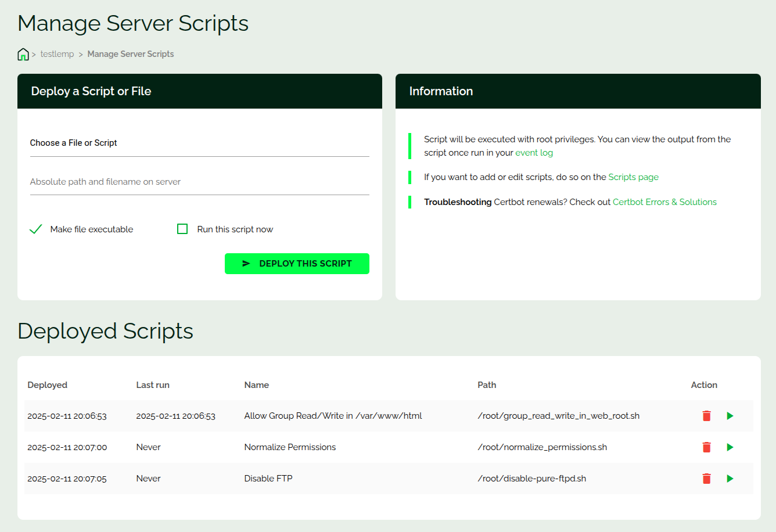Run the Normalize Permissions script
Screen dimensions: 776x532
point(730,447)
